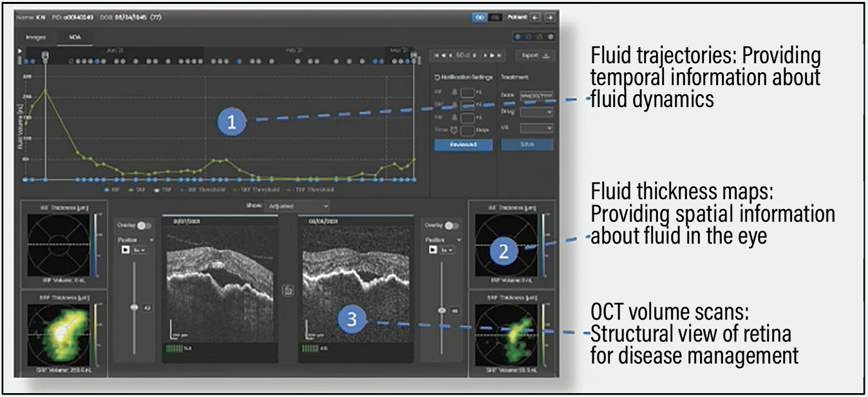Click the Export button
This screenshot has width=868, height=397.
[536, 56]
